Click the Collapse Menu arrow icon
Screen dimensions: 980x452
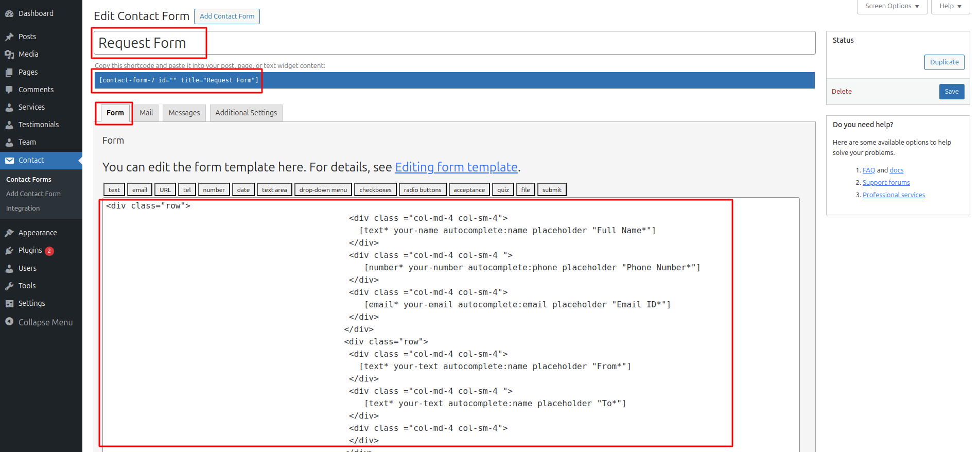9,322
